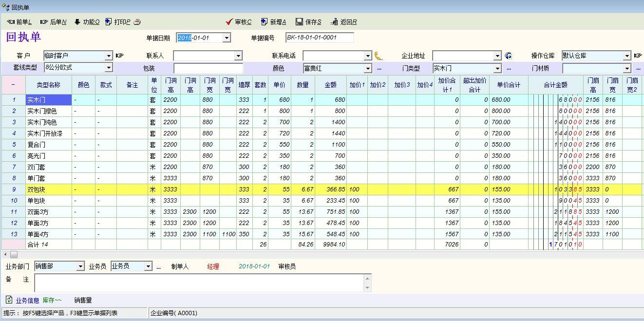Click the 单价 column header
Image resolution: width=644 pixels, height=321 pixels.
279,85
